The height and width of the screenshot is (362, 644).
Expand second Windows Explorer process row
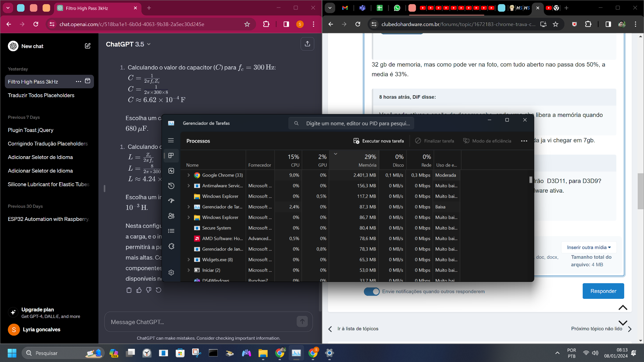click(189, 217)
